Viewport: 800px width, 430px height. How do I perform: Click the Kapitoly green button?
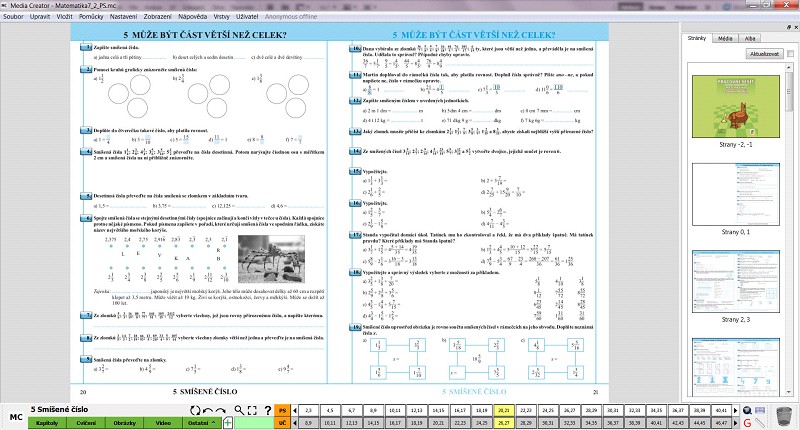pos(47,423)
